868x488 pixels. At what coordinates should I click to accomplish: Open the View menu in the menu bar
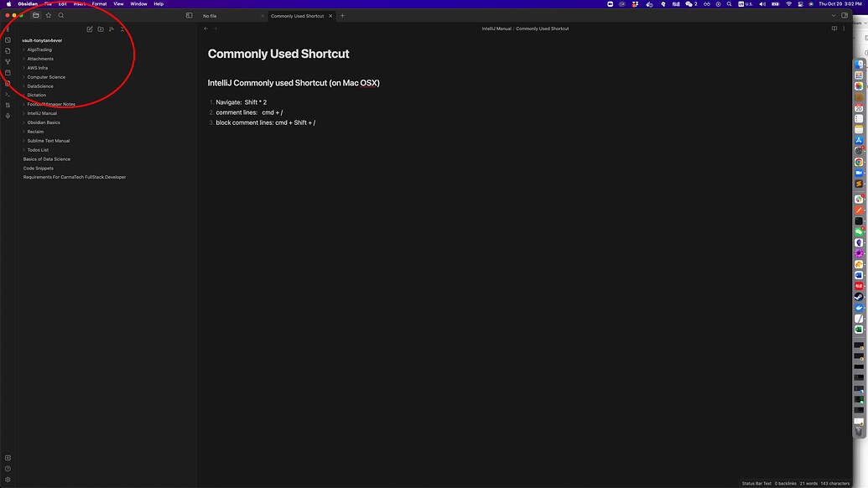tap(118, 3)
